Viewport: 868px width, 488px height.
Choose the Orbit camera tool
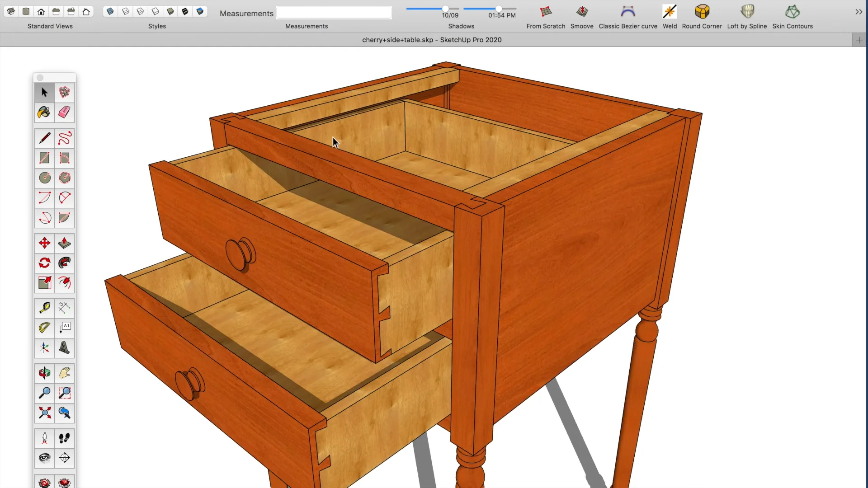44,373
